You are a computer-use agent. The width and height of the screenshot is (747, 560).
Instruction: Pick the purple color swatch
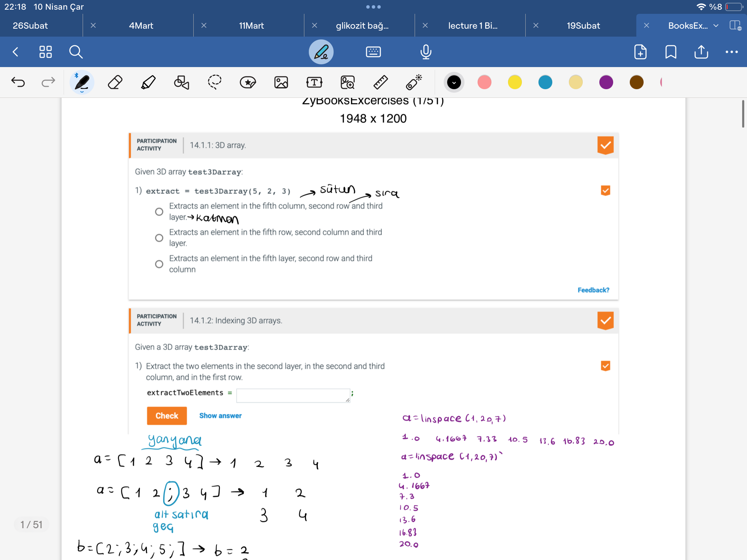pos(606,82)
